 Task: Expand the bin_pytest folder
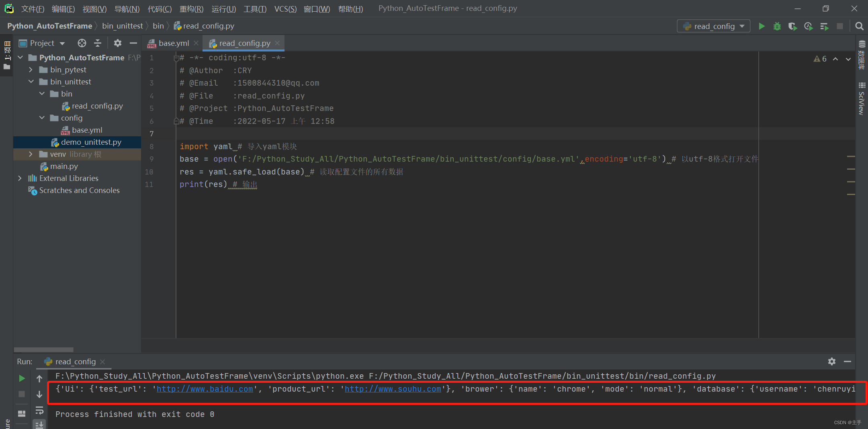[x=31, y=69]
